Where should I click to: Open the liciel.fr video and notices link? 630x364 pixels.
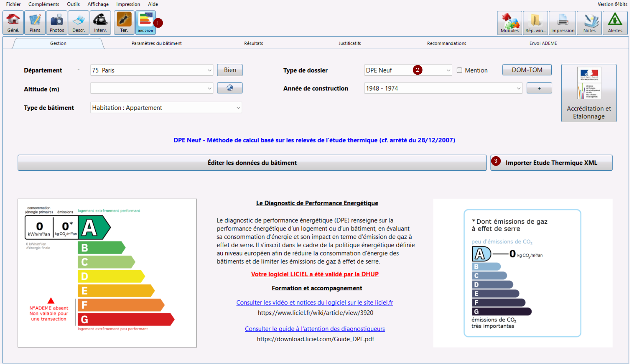(315, 303)
